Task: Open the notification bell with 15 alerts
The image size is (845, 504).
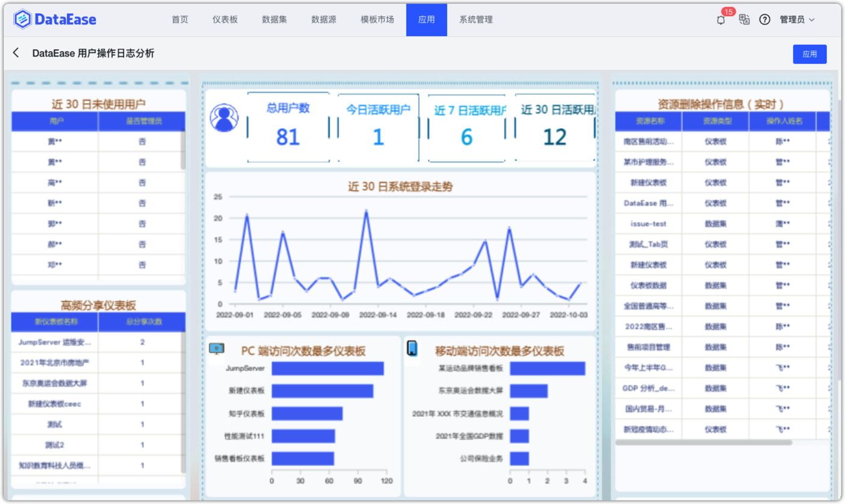Action: (720, 19)
